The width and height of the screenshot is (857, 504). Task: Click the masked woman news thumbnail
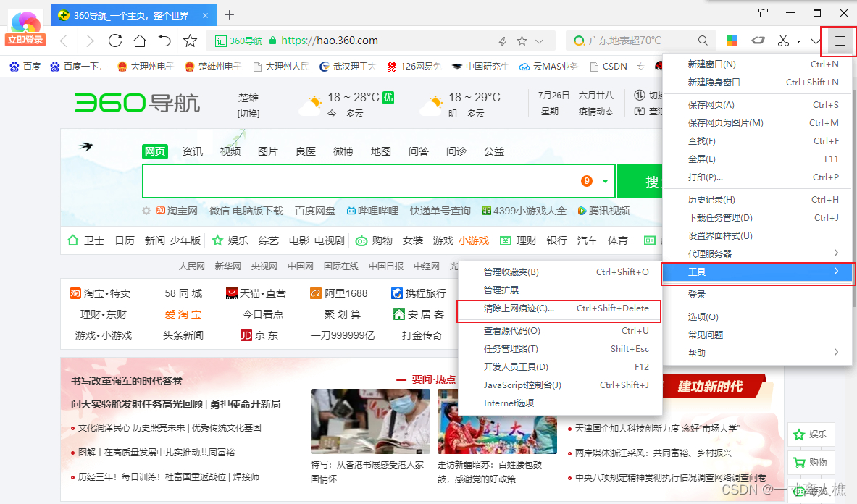point(371,421)
